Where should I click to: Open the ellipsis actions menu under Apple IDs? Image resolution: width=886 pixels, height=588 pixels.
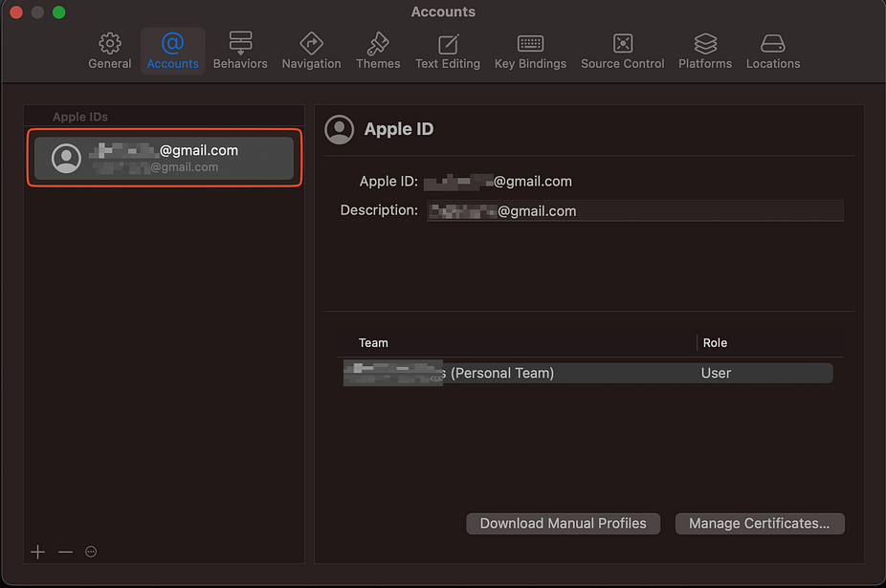[91, 552]
